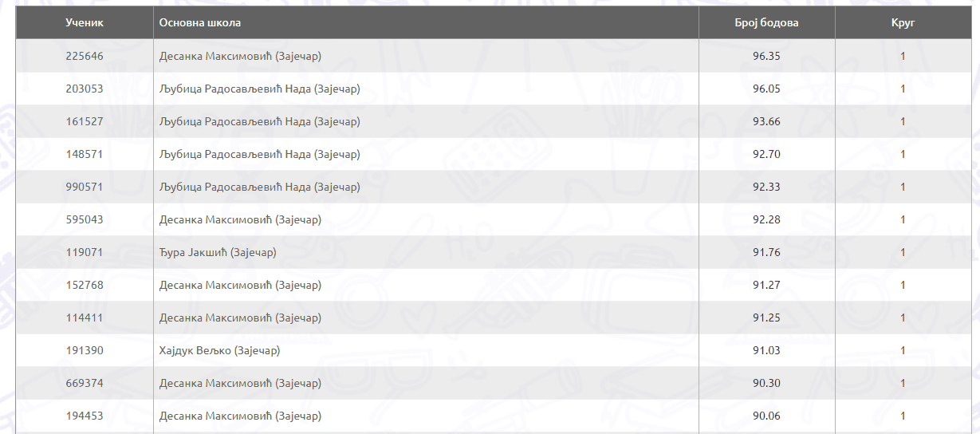Sort by the Ученик column header
Image resolution: width=980 pixels, height=434 pixels.
click(x=85, y=23)
